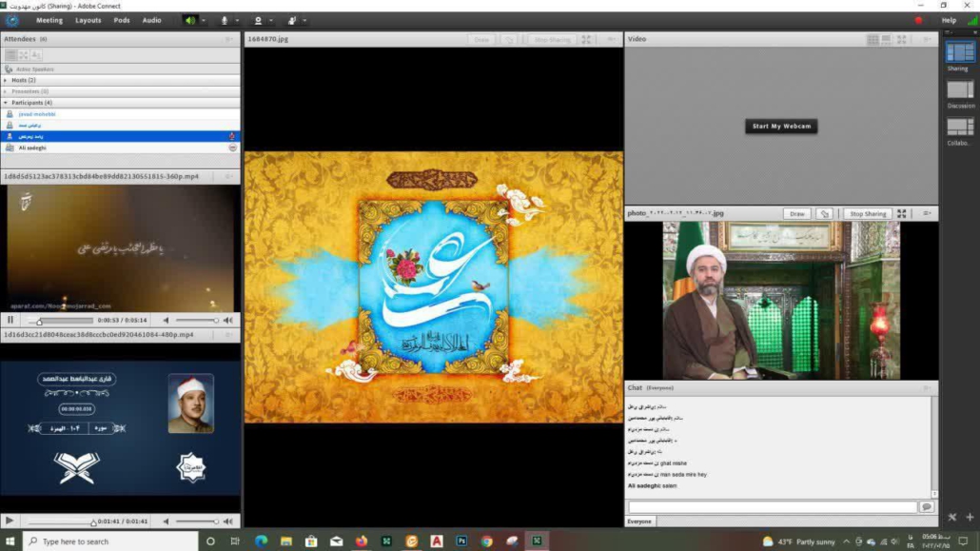Click Stop Sharing in 1684870.jpg pod

click(553, 39)
